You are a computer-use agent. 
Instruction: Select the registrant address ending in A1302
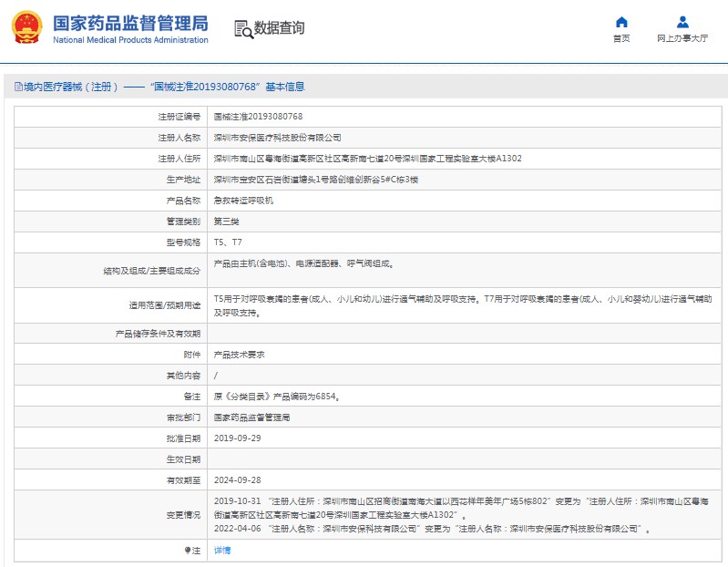pos(368,159)
